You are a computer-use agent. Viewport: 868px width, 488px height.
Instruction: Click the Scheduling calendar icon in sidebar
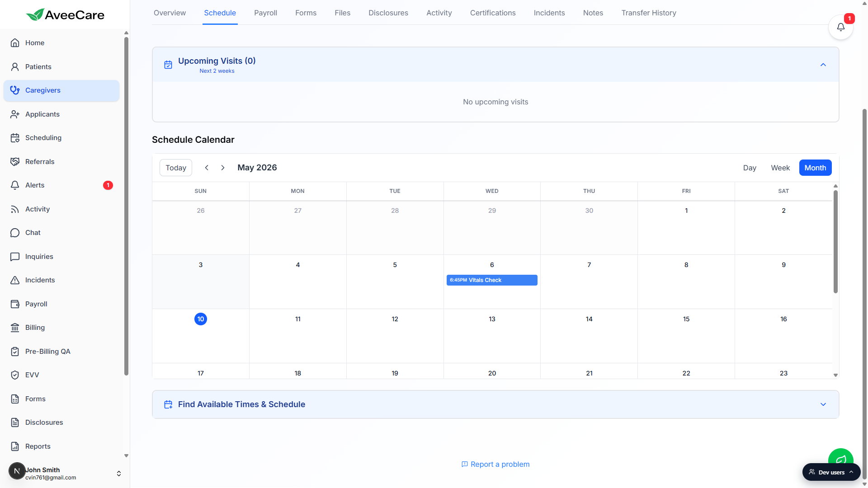coord(15,138)
